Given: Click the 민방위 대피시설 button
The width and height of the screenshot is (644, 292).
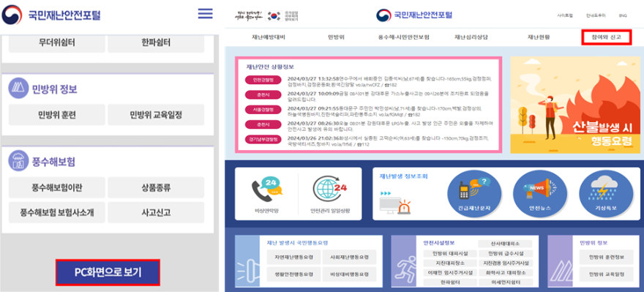Looking at the screenshot, I should coord(450,253).
